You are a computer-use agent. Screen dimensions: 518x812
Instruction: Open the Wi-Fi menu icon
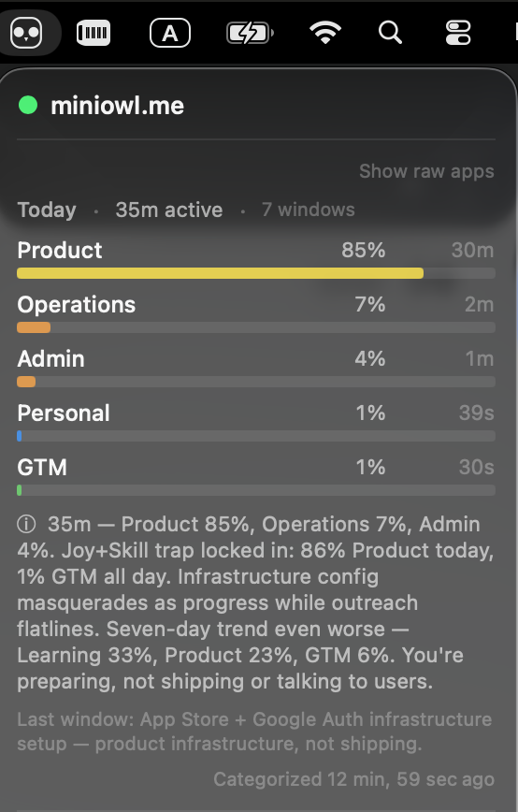(325, 33)
